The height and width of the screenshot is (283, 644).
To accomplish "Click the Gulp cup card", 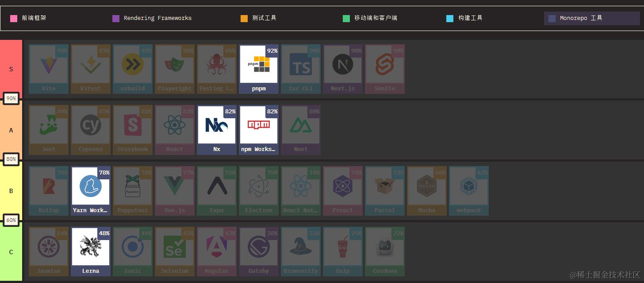I will (x=343, y=252).
